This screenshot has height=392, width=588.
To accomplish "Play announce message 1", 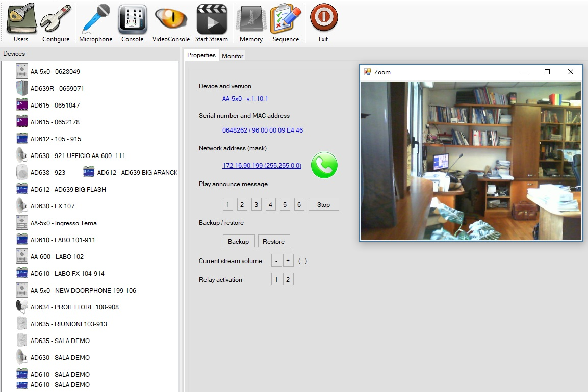I will point(227,204).
